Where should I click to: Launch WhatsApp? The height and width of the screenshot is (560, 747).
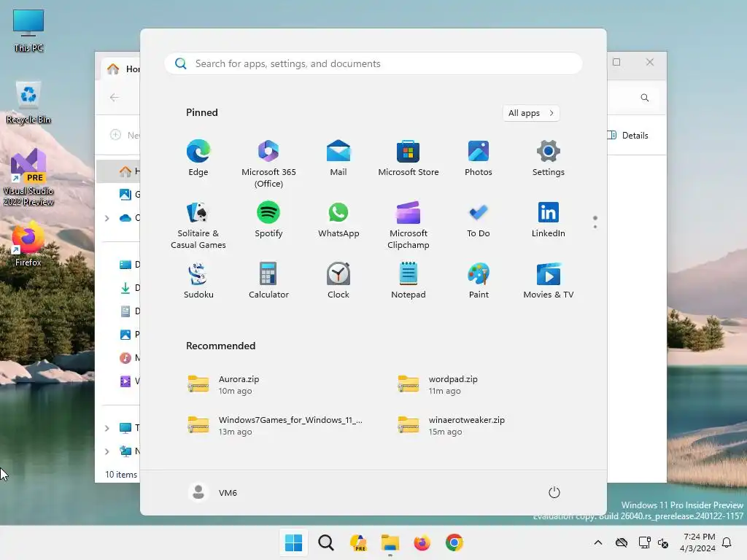coord(338,219)
